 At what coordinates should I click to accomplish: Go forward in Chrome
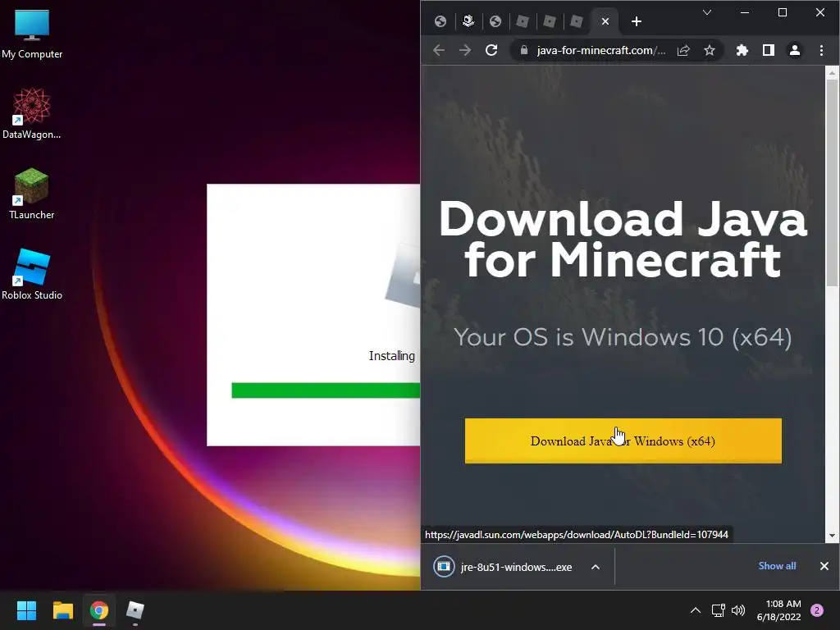(x=465, y=50)
